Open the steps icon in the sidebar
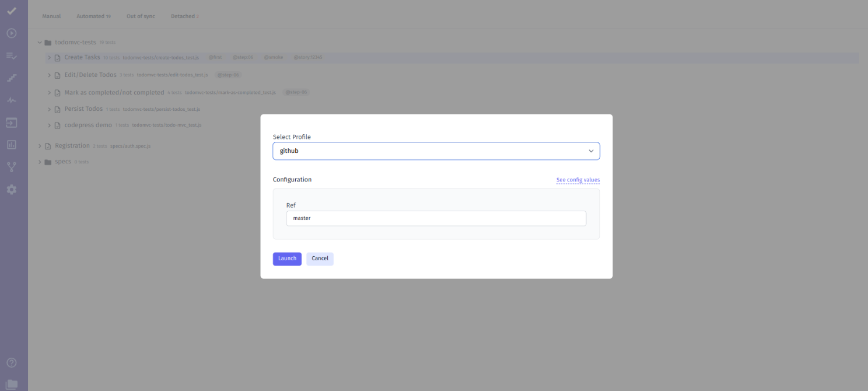 point(11,78)
